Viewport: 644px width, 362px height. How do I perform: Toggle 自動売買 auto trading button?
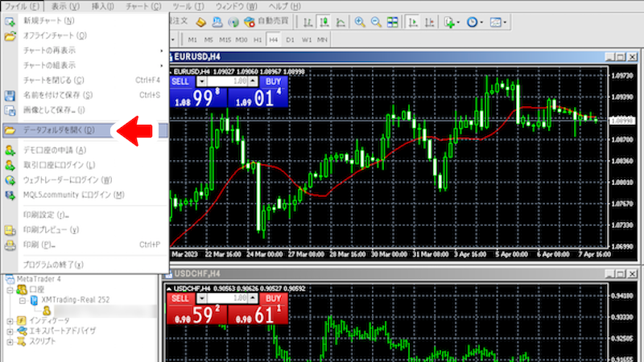266,22
